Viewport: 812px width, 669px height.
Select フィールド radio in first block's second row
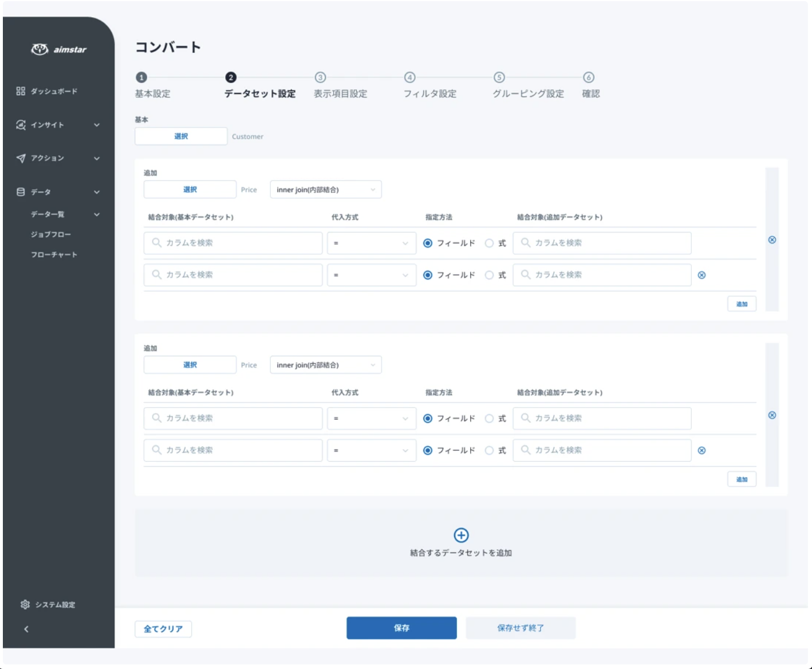click(428, 276)
